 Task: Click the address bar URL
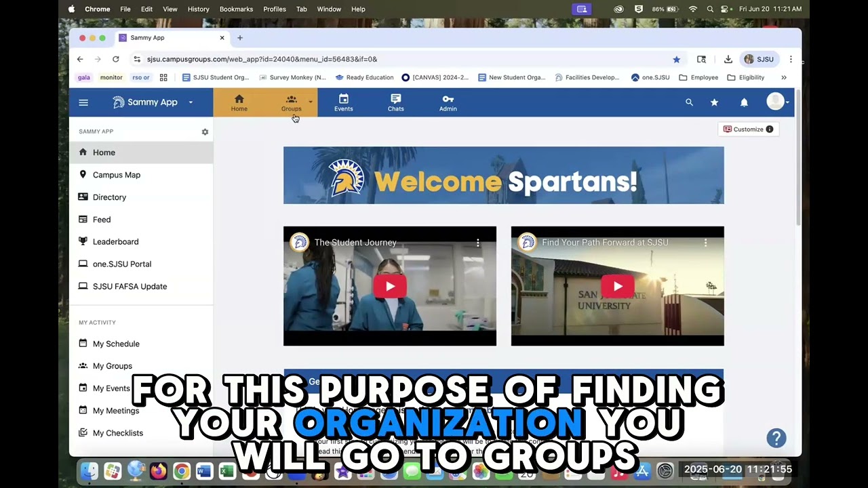point(262,59)
